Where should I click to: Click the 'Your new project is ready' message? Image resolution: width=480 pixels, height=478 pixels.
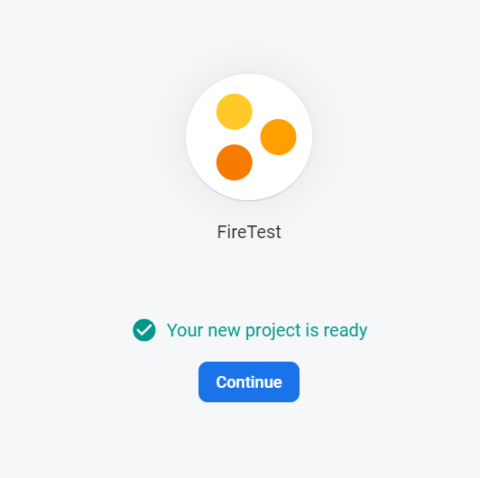[x=267, y=330]
